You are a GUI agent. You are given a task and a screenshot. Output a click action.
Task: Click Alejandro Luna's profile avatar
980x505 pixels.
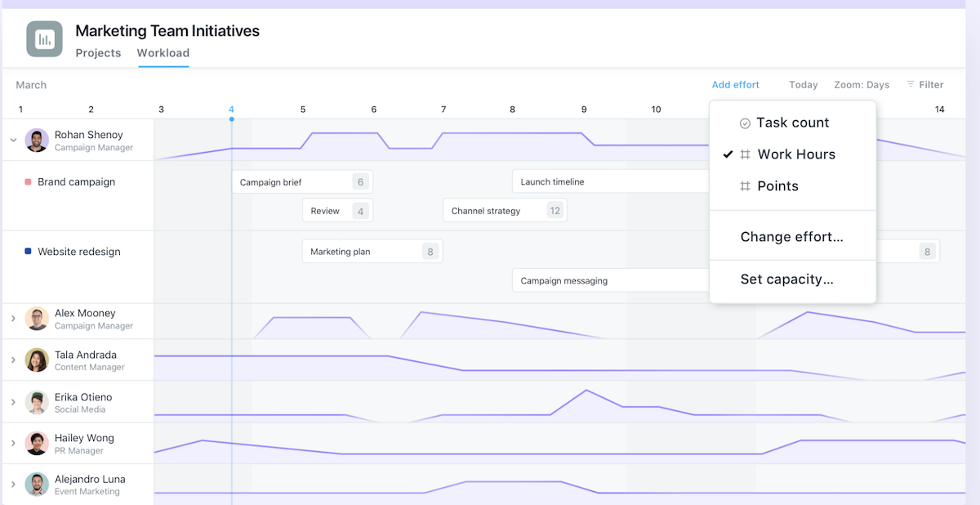pyautogui.click(x=37, y=485)
